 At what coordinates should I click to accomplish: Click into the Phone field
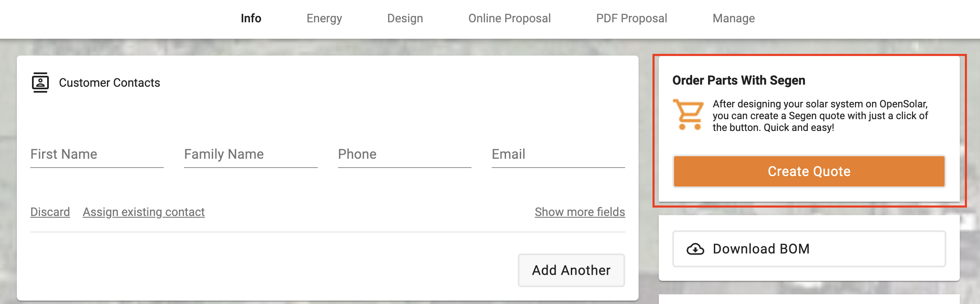[405, 155]
